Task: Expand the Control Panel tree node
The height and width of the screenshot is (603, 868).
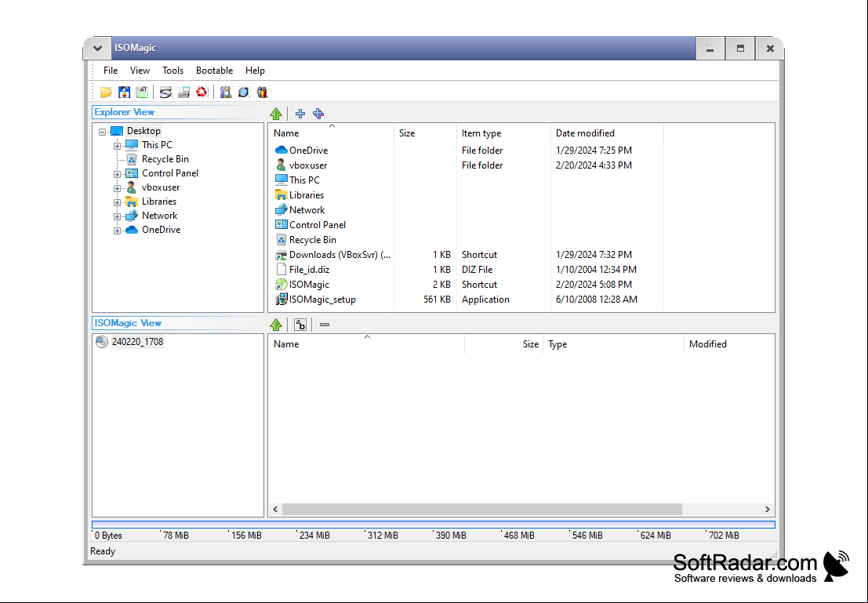Action: pyautogui.click(x=117, y=174)
